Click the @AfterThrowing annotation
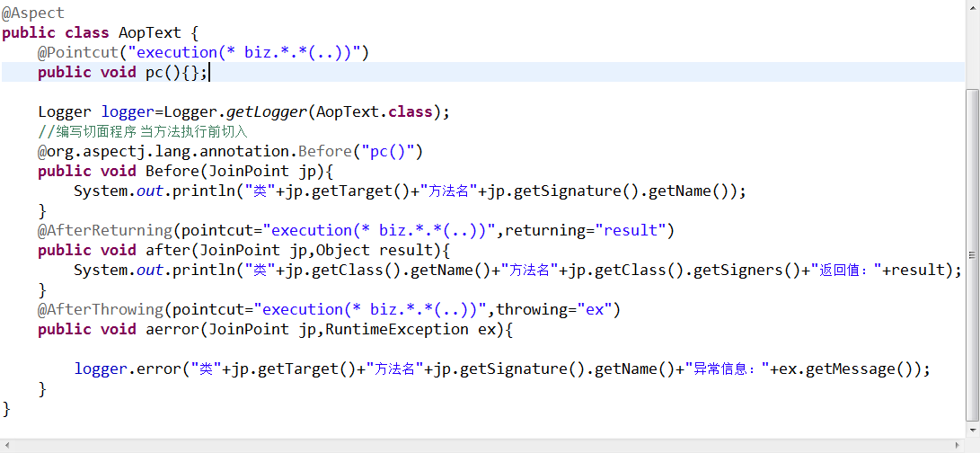Screen dimensions: 980x453 (x=101, y=310)
